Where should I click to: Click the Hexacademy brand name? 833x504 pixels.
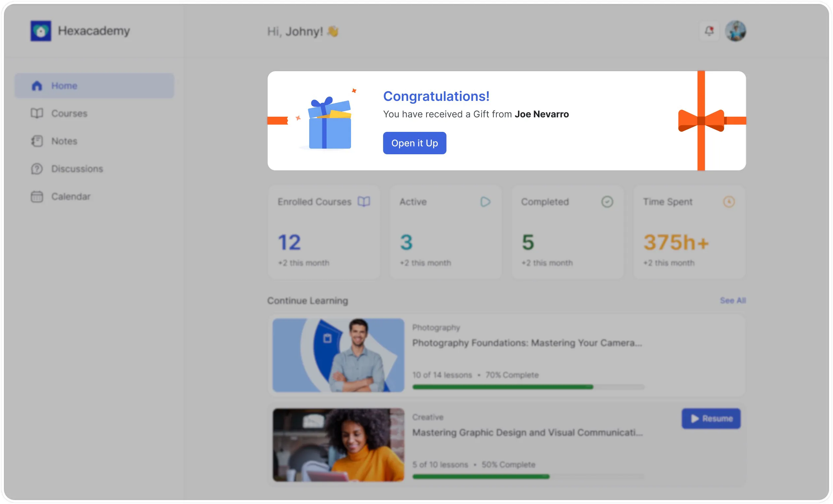point(94,31)
